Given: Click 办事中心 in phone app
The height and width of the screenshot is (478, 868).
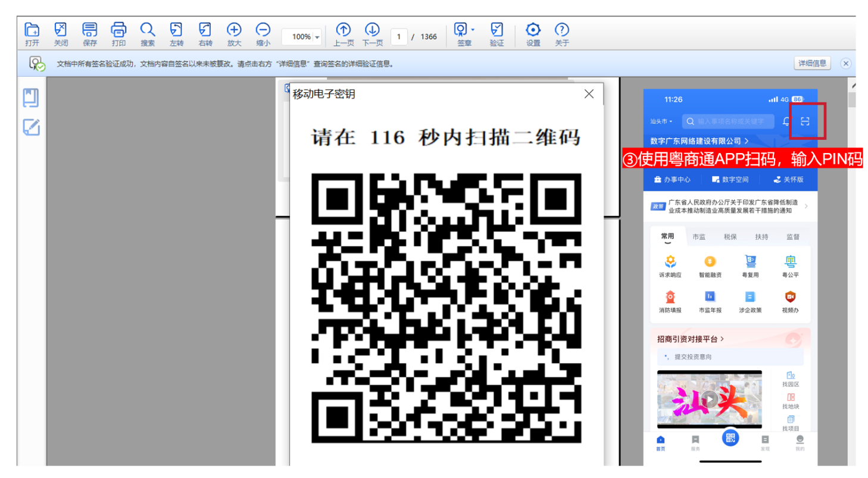Looking at the screenshot, I should point(672,179).
